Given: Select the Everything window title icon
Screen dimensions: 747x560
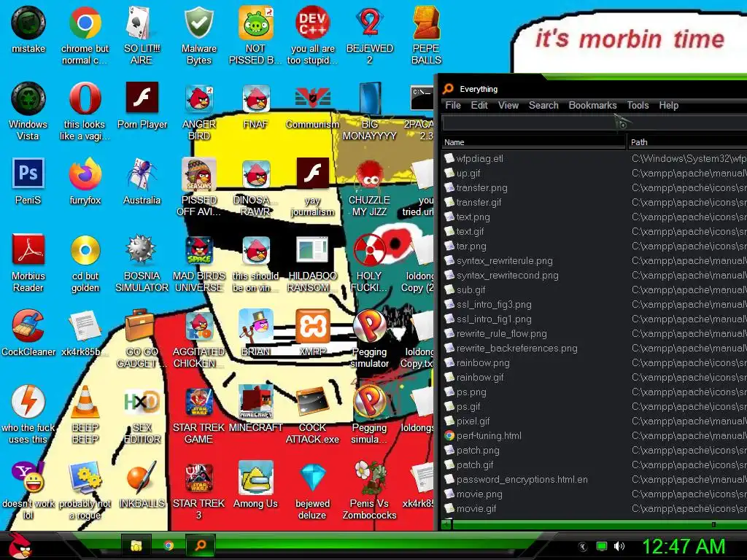Looking at the screenshot, I should (x=449, y=88).
